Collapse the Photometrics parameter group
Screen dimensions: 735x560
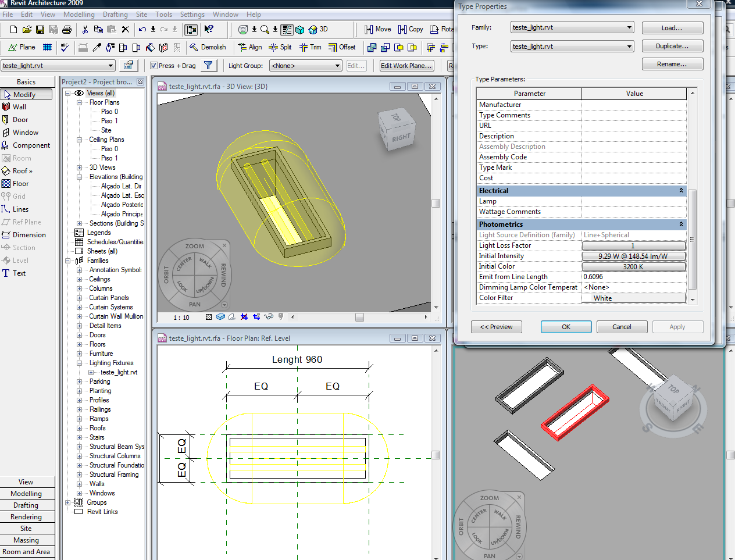(x=681, y=224)
